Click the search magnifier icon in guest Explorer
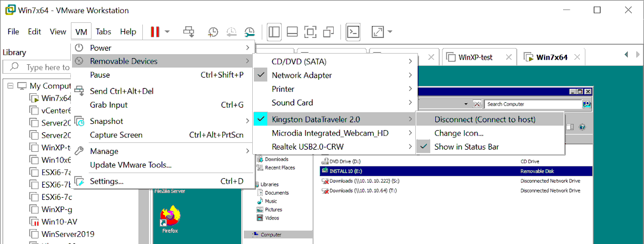The width and height of the screenshot is (644, 244). point(587,104)
